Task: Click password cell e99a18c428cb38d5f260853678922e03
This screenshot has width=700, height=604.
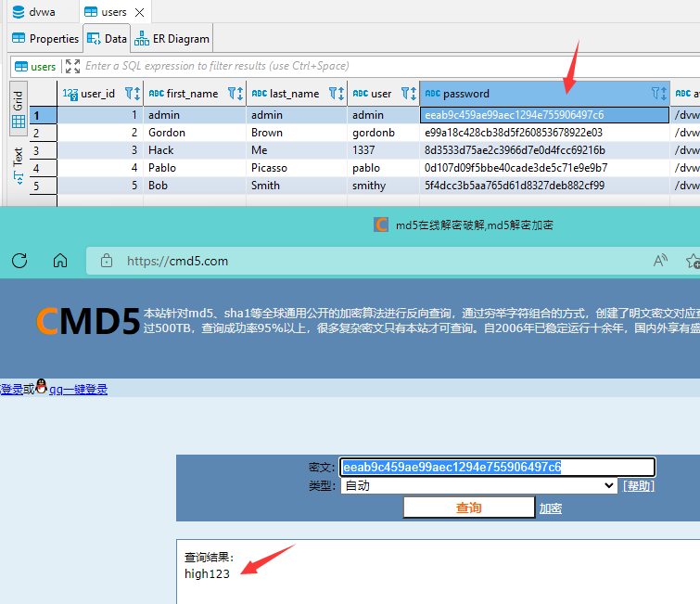Action: 544,133
